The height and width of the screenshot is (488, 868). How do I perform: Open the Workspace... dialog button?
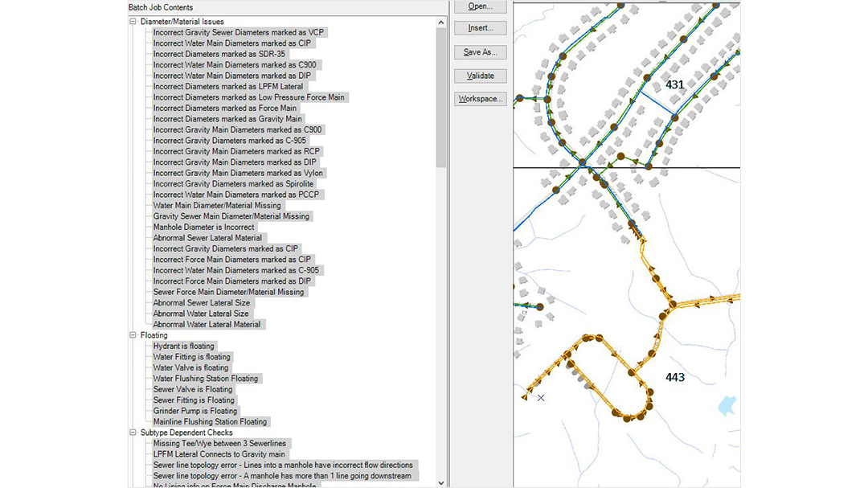480,99
